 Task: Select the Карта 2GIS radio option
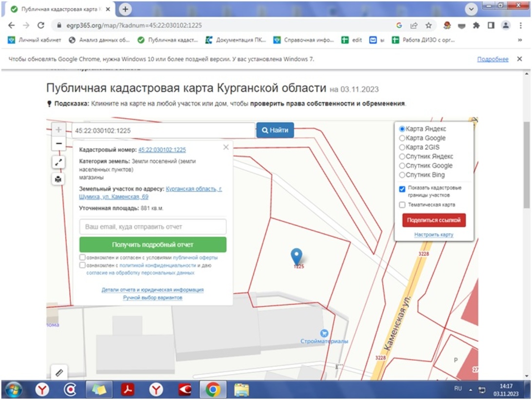coord(402,147)
